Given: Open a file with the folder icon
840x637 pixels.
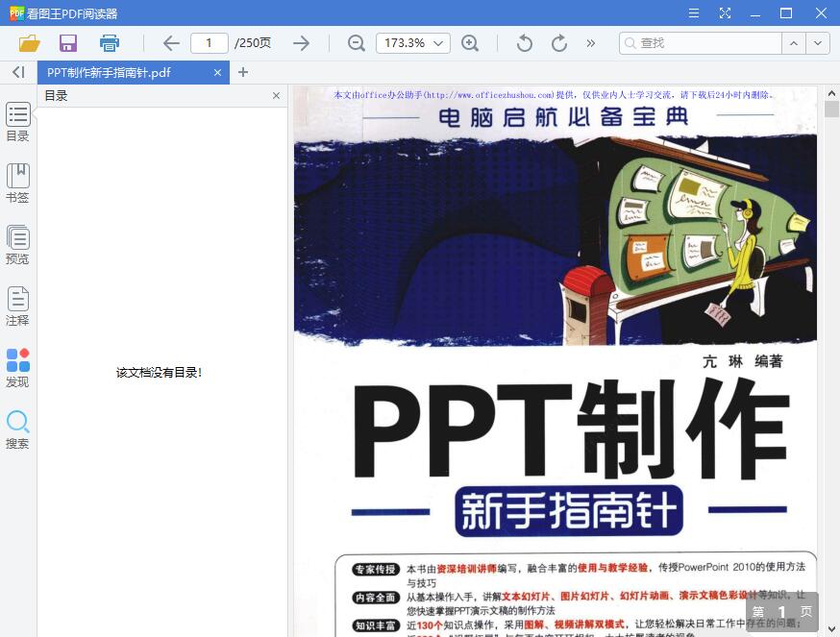Looking at the screenshot, I should pyautogui.click(x=30, y=43).
